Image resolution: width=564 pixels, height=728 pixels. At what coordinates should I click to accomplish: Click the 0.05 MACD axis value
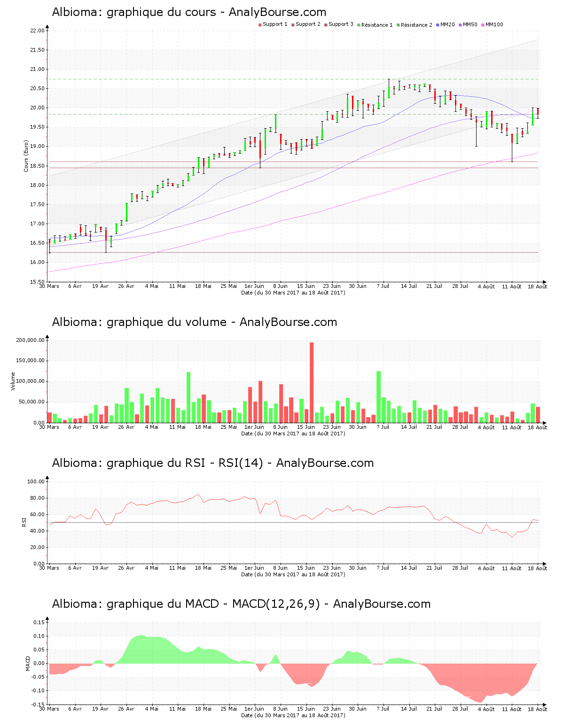click(40, 650)
